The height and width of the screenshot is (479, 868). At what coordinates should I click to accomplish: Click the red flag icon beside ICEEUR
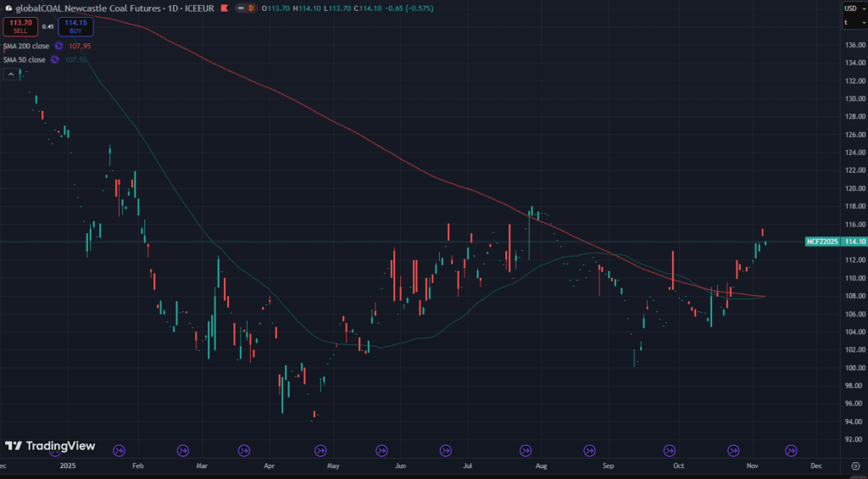[224, 8]
